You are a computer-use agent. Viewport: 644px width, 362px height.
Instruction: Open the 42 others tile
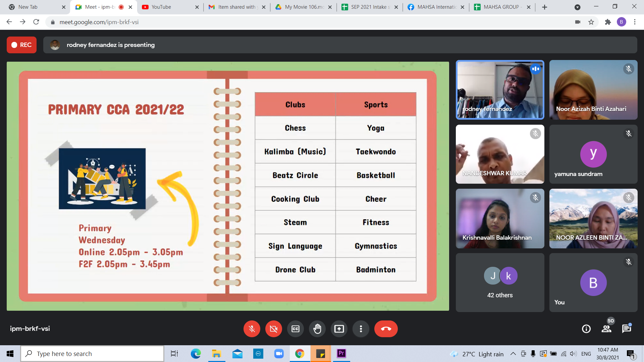pyautogui.click(x=500, y=283)
